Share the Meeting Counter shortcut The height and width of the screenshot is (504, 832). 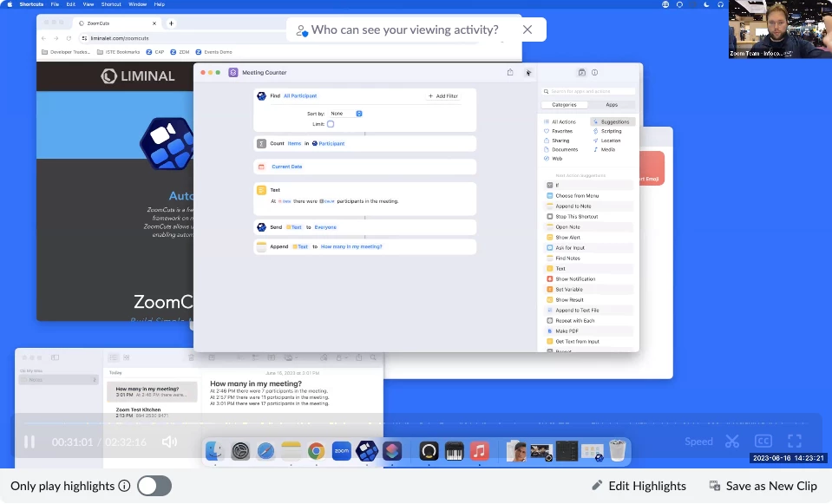point(510,72)
